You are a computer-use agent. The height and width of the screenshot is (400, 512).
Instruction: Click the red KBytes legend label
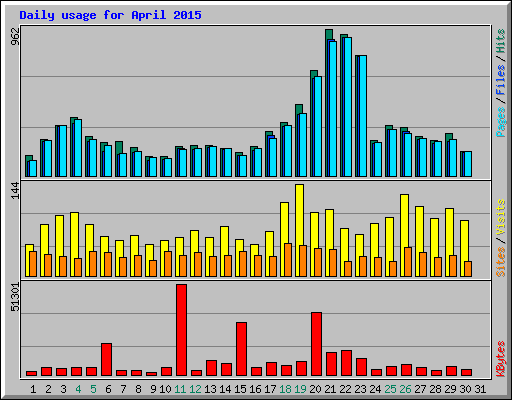[x=501, y=359]
